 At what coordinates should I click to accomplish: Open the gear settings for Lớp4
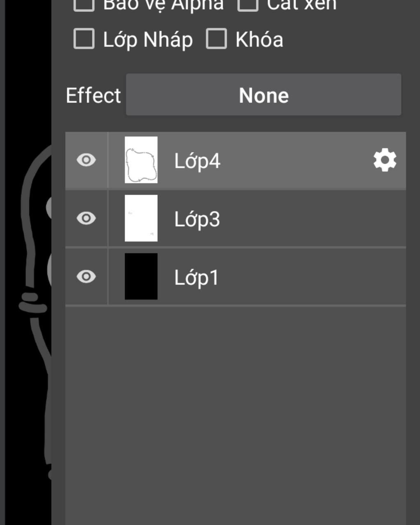click(x=385, y=160)
